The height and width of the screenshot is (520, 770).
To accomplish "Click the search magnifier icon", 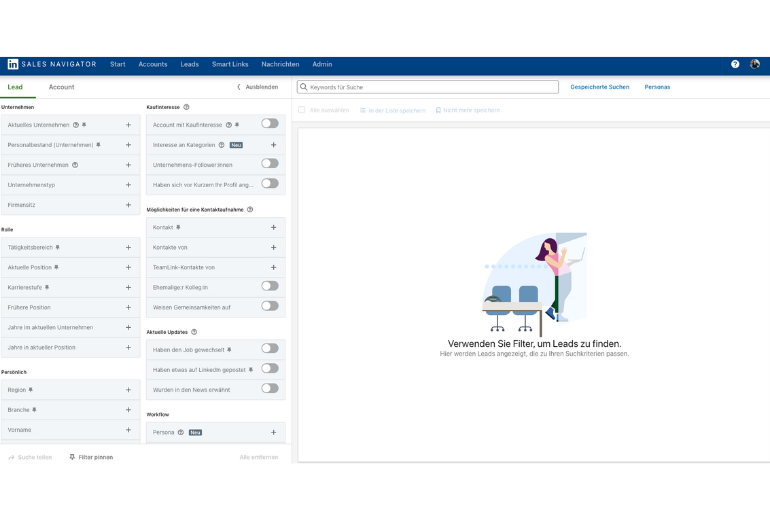I will tap(303, 87).
